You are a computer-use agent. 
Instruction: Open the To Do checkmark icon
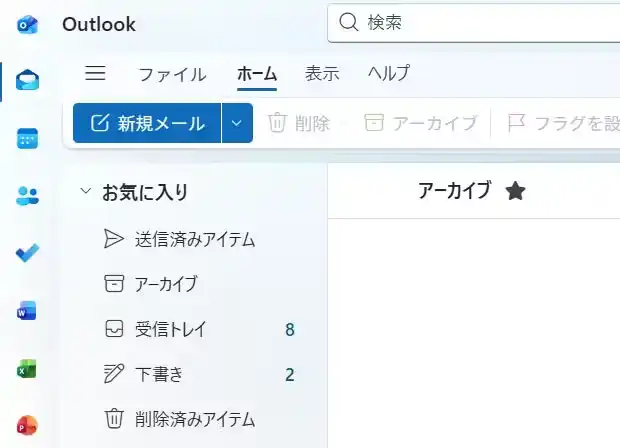click(27, 253)
